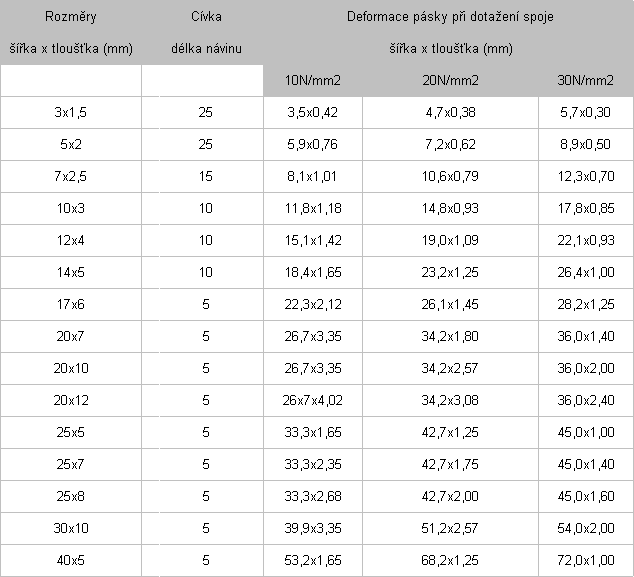Click the 72,0x1,00 cell

(x=586, y=560)
